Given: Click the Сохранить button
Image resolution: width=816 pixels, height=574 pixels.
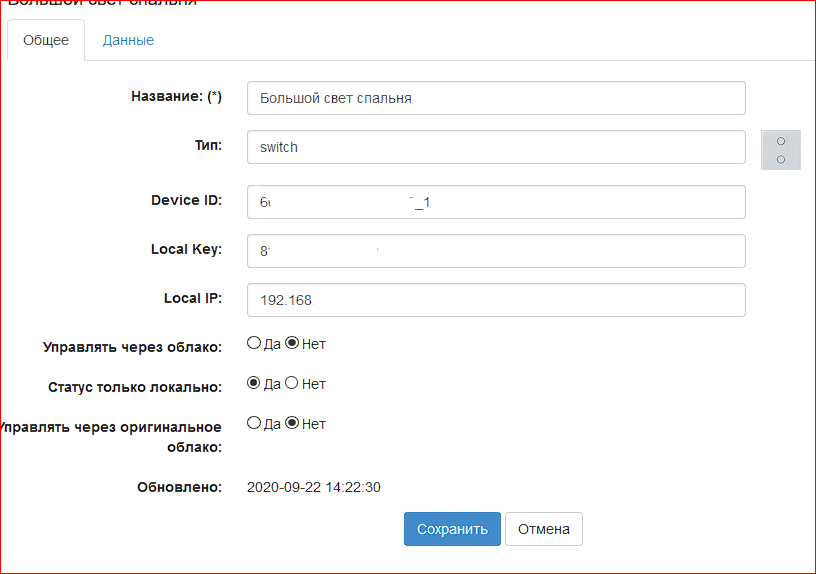Looking at the screenshot, I should pyautogui.click(x=452, y=529).
